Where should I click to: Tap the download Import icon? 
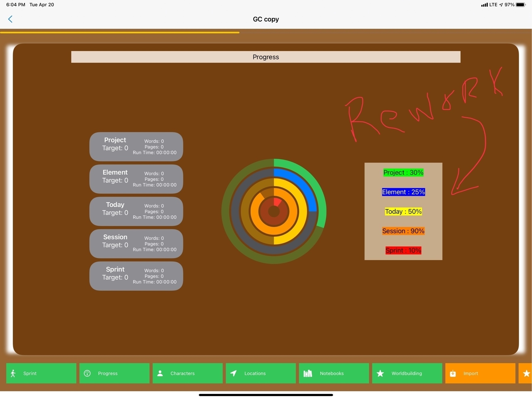coord(453,373)
